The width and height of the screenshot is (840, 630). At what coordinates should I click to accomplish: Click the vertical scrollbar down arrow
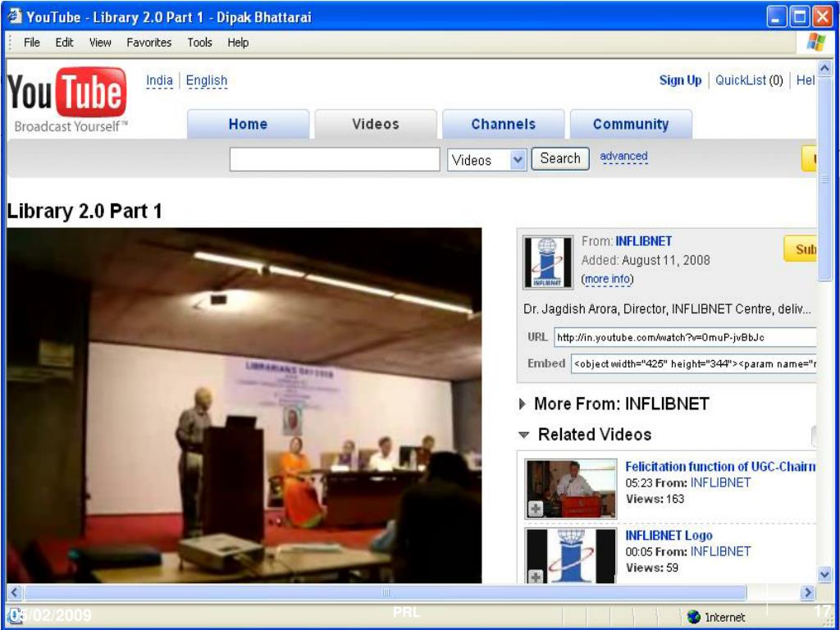click(x=824, y=575)
